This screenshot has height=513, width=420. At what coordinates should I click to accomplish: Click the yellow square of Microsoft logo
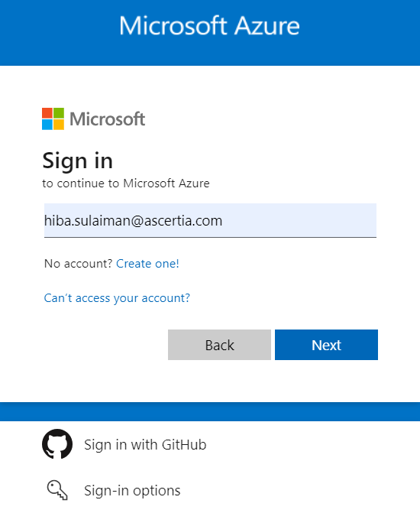point(59,125)
